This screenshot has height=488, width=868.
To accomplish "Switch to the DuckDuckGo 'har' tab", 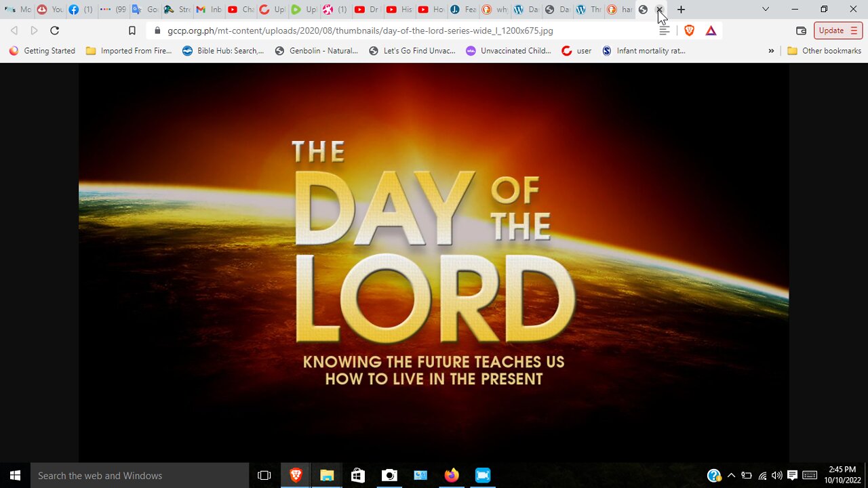I will coord(620,9).
